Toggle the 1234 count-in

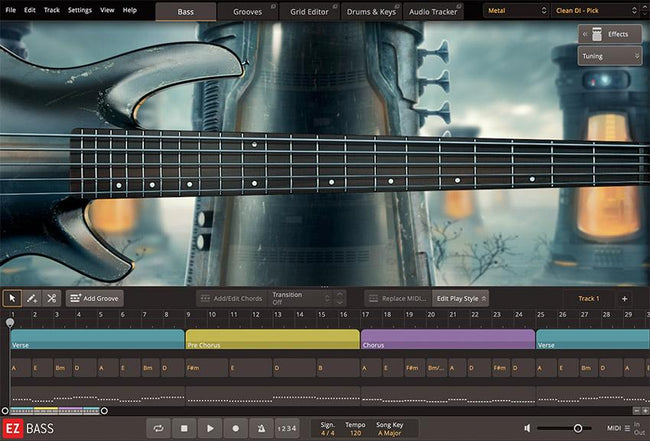click(x=287, y=428)
